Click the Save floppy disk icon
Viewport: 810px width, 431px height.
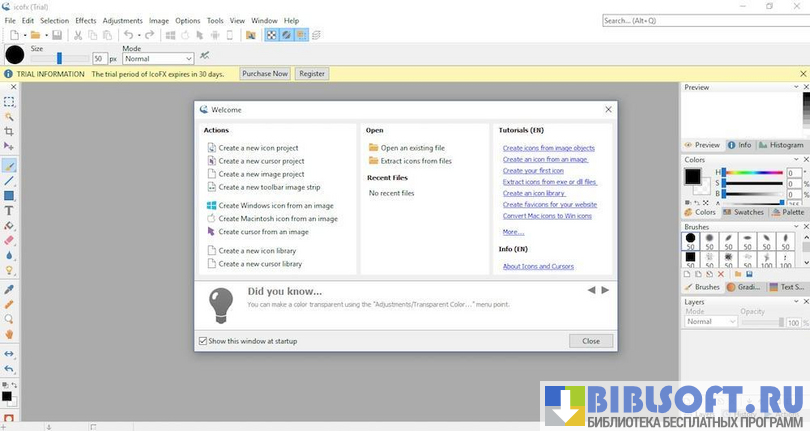pyautogui.click(x=57, y=35)
